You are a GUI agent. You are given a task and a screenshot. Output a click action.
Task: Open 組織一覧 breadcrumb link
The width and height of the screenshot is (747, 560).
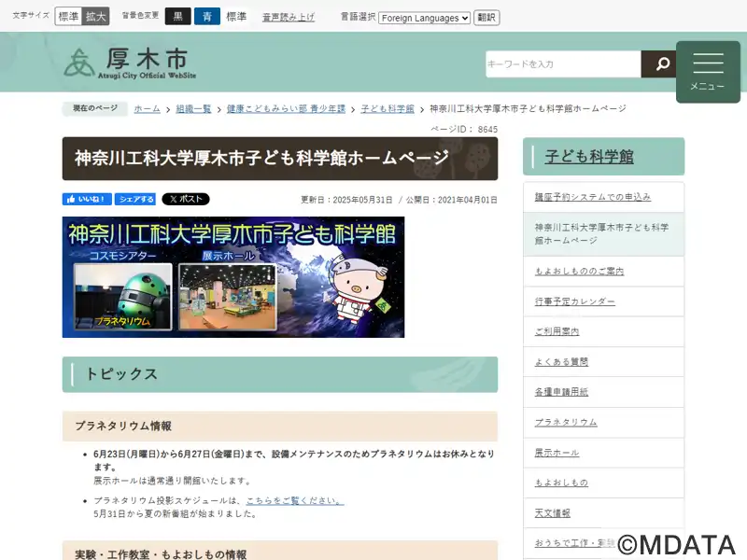[193, 108]
